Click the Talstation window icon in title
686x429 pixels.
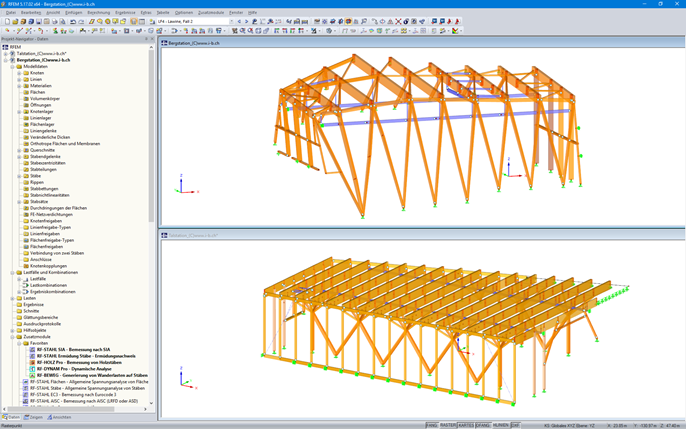[x=164, y=235]
